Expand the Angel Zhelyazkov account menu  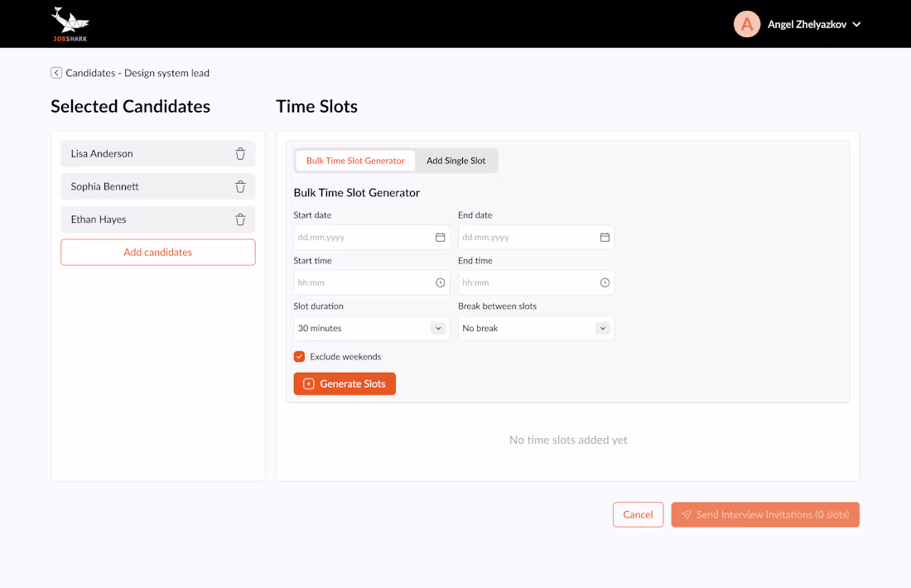pos(856,25)
